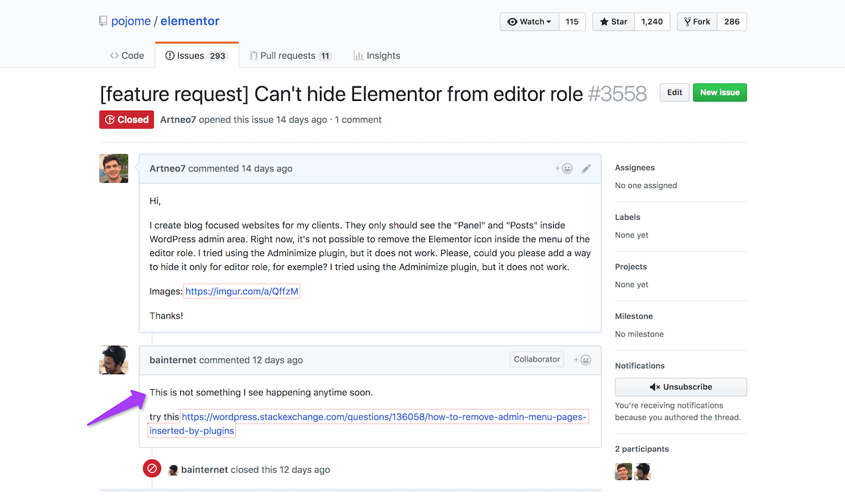Image resolution: width=845 pixels, height=504 pixels.
Task: Add reaction to bainternet's comment
Action: 582,360
